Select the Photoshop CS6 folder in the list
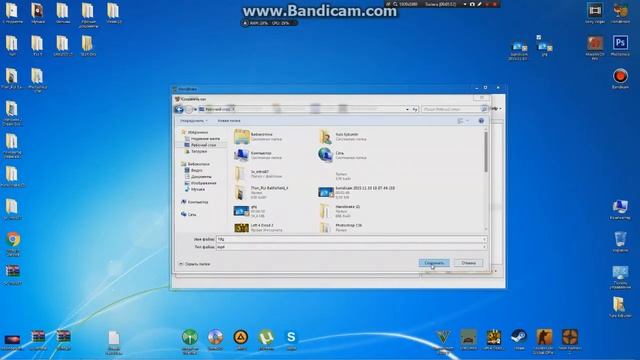Screen dimensions: 640x360 (342, 227)
